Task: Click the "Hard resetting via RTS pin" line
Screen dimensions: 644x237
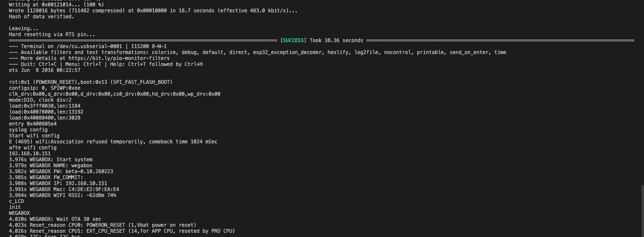Action: 52,34
